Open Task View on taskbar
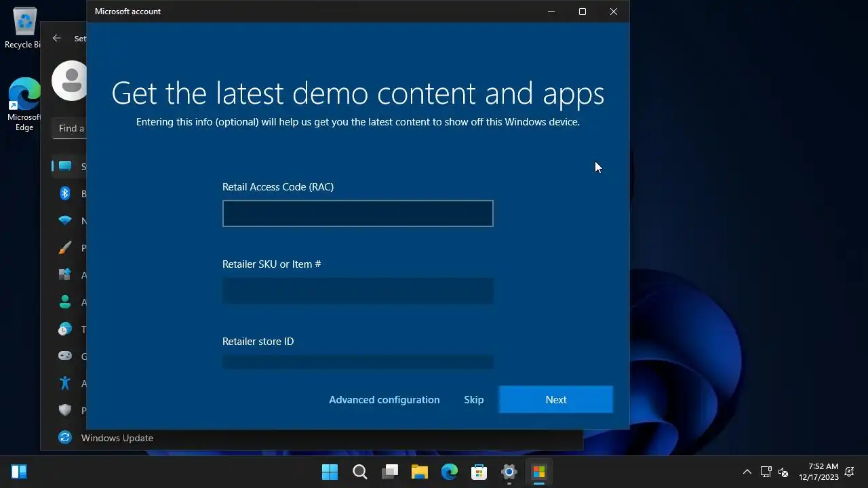 (x=390, y=472)
